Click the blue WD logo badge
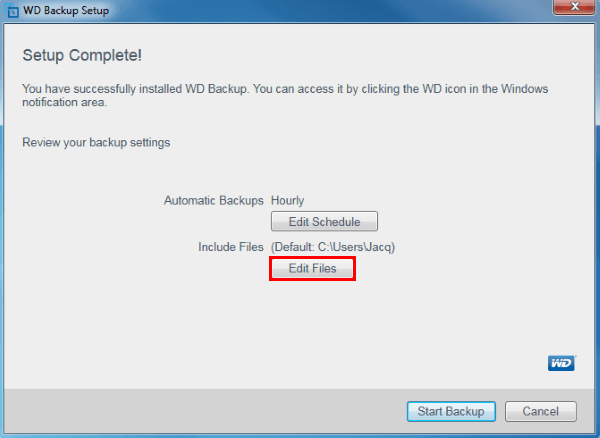 click(561, 364)
